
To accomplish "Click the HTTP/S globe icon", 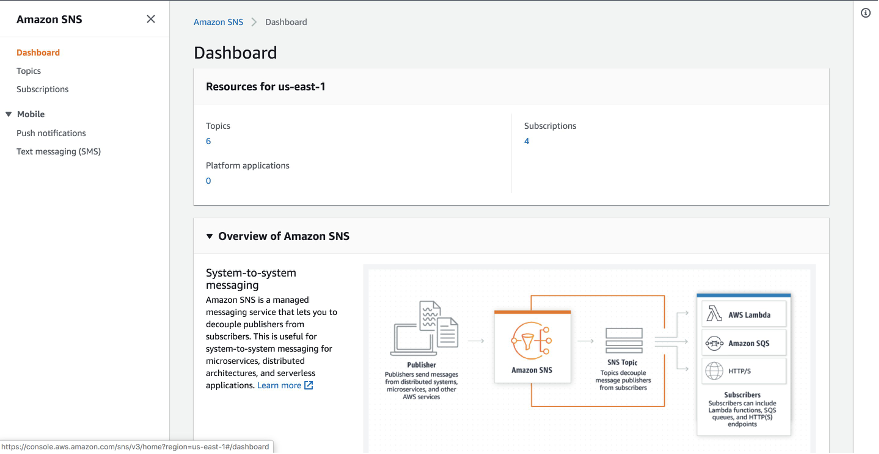I will pos(714,371).
